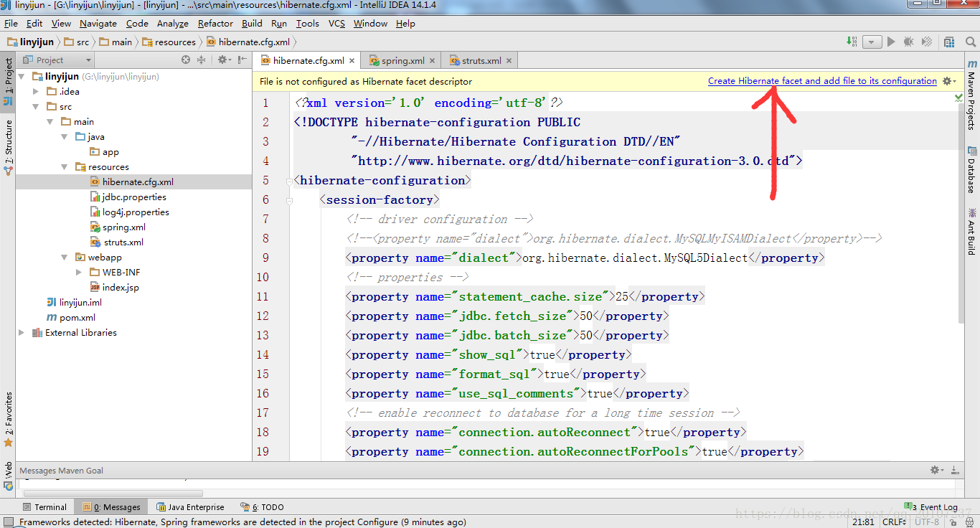Open gear options in Hibernate notification bar
This screenshot has height=528, width=980.
click(949, 81)
